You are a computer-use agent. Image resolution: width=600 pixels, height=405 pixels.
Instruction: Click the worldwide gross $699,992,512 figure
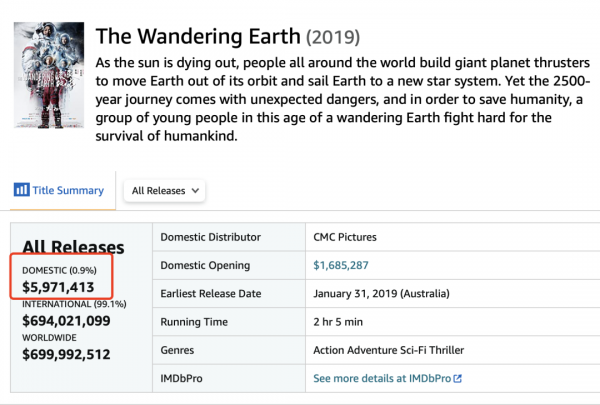66,354
